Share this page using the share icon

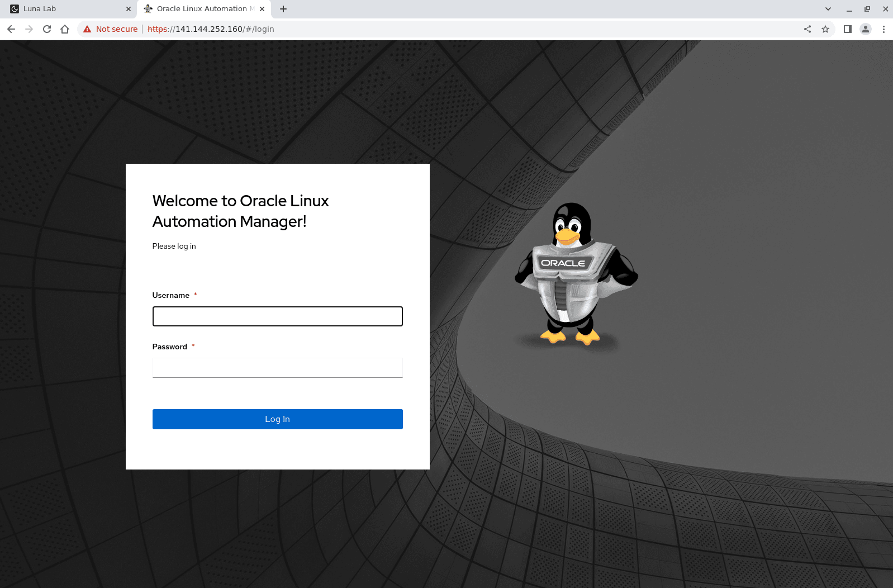point(807,29)
